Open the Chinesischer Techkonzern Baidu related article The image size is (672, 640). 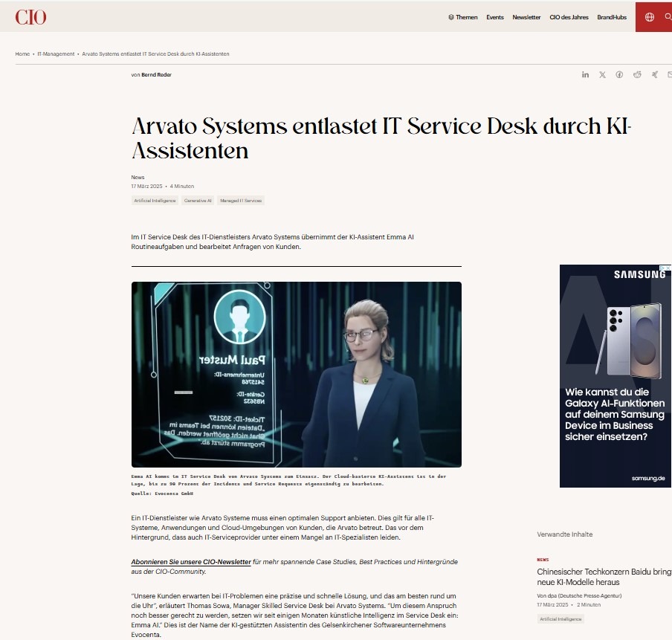click(604, 577)
